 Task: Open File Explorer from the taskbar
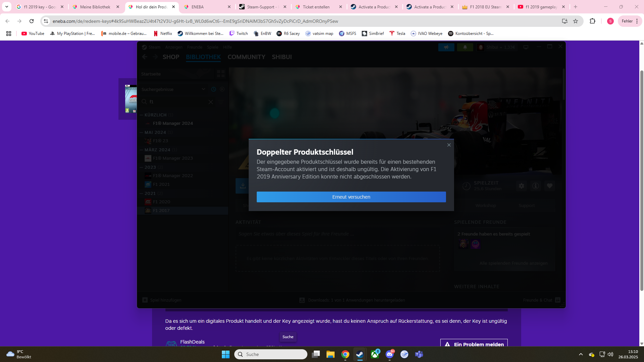click(330, 354)
